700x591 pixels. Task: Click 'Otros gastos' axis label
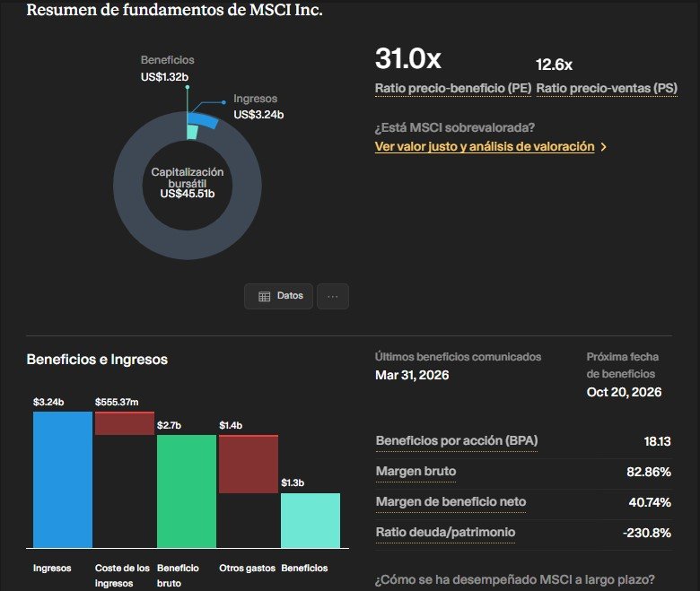click(248, 569)
